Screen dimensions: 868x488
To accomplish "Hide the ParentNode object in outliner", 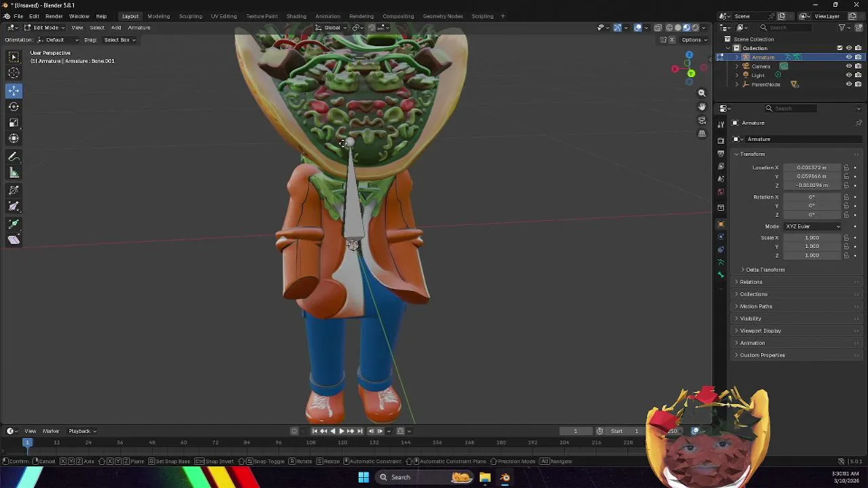I will tap(848, 84).
